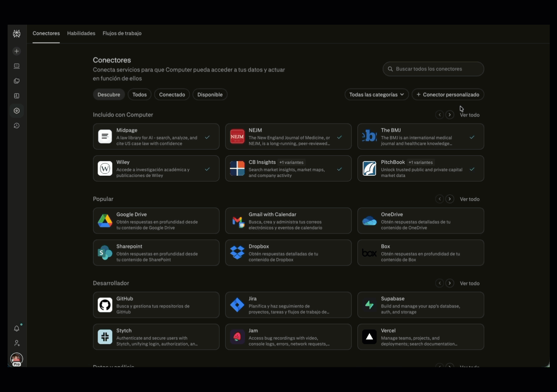Viewport: 557px width, 392px height.
Task: Switch to the Flujos de trabajo tab
Action: 122,33
